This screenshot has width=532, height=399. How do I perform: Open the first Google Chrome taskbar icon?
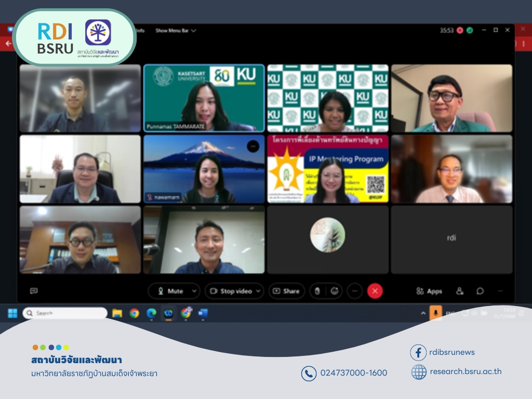pyautogui.click(x=135, y=313)
